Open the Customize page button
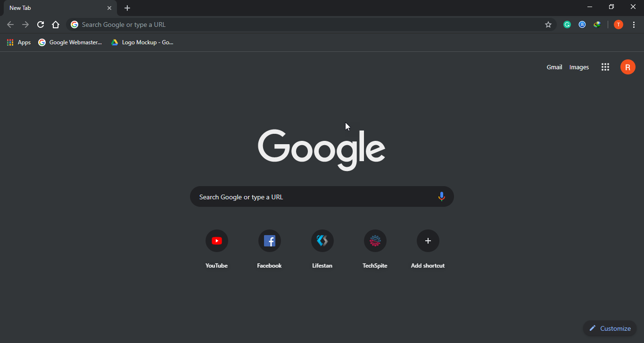Viewport: 644px width, 343px height. coord(610,328)
